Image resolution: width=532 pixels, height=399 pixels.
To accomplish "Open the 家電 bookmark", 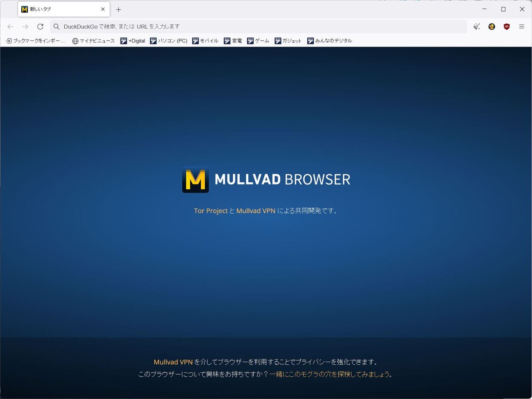I will pyautogui.click(x=233, y=41).
